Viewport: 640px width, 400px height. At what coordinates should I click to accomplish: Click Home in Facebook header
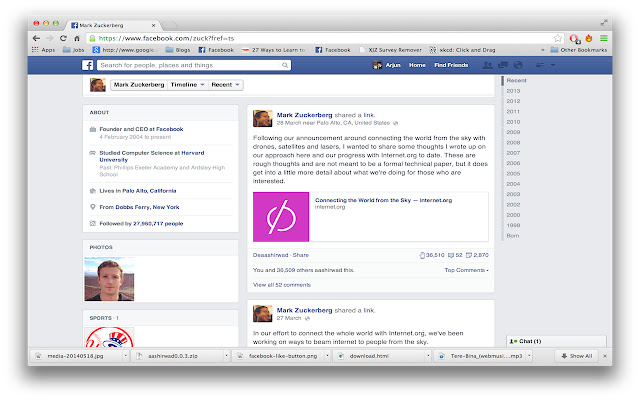coord(417,65)
